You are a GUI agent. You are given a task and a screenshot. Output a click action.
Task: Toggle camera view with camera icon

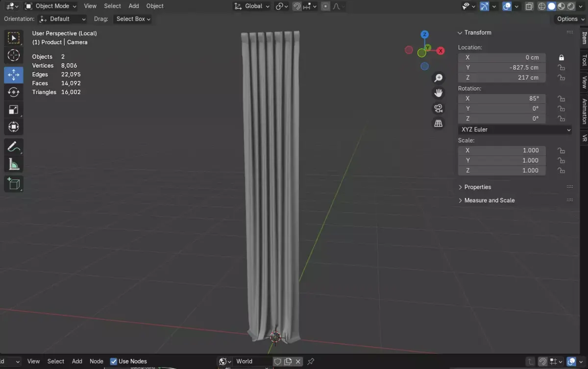[x=439, y=108]
